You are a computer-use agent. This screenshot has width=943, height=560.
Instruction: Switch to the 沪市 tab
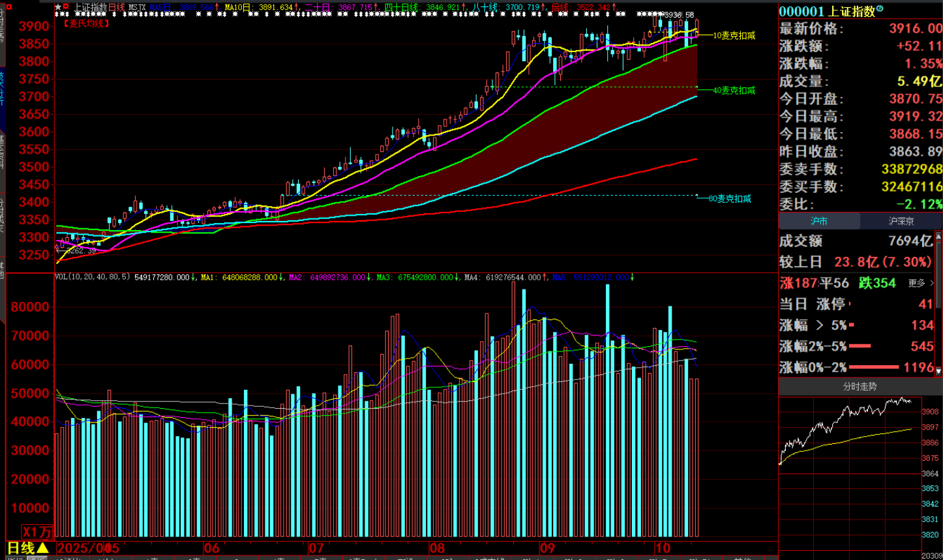pyautogui.click(x=819, y=221)
